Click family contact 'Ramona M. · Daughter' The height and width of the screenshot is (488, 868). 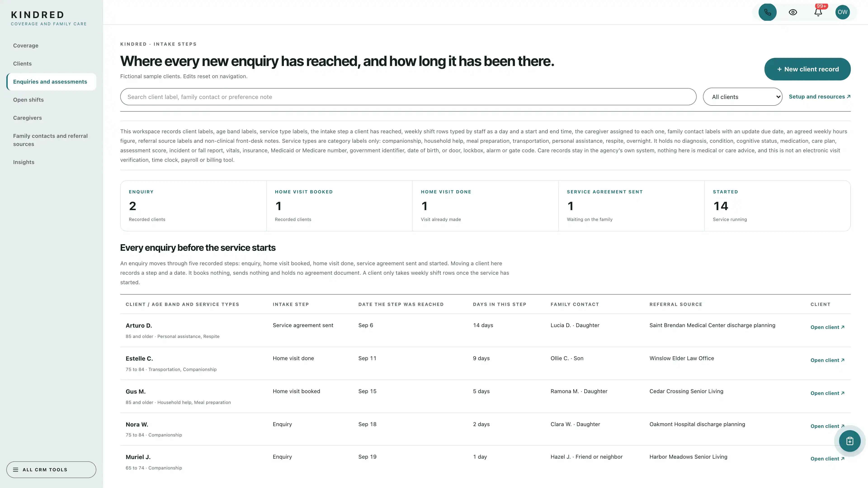[579, 391]
